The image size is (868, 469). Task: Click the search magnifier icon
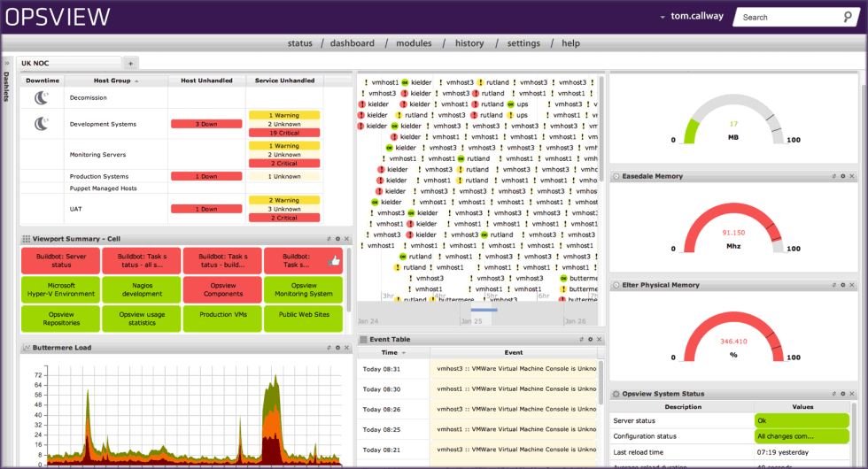click(x=848, y=17)
